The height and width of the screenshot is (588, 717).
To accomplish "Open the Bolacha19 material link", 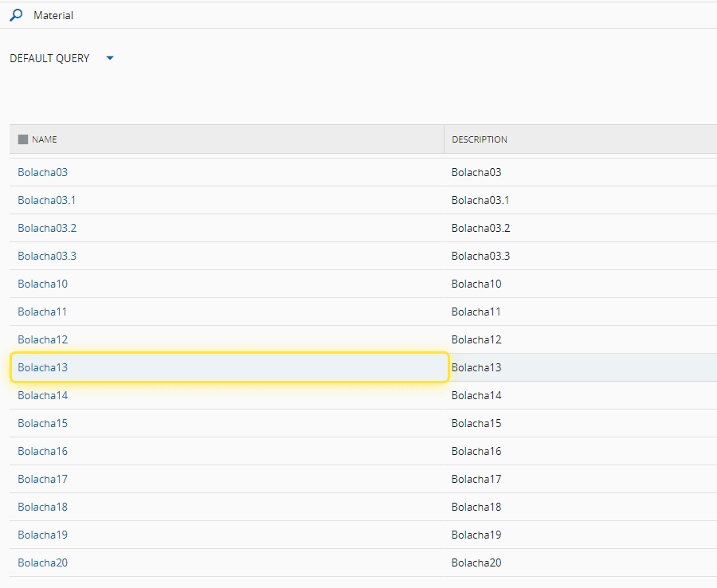I will pos(42,535).
